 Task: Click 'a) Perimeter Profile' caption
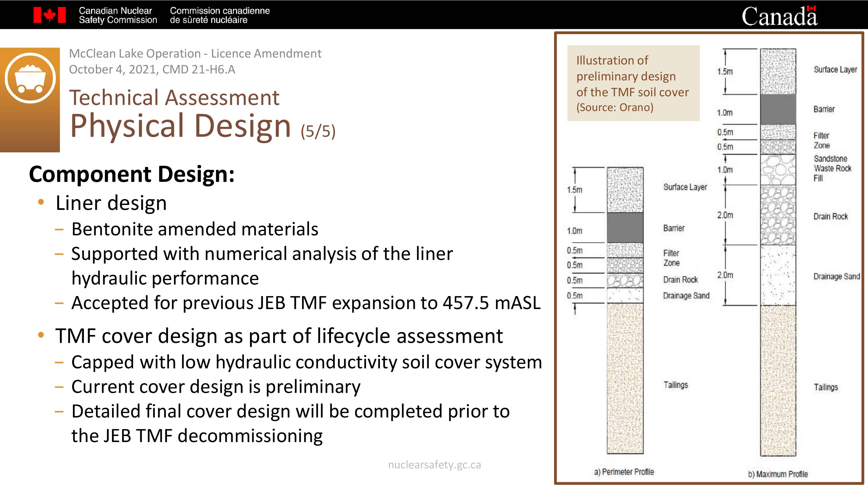624,472
